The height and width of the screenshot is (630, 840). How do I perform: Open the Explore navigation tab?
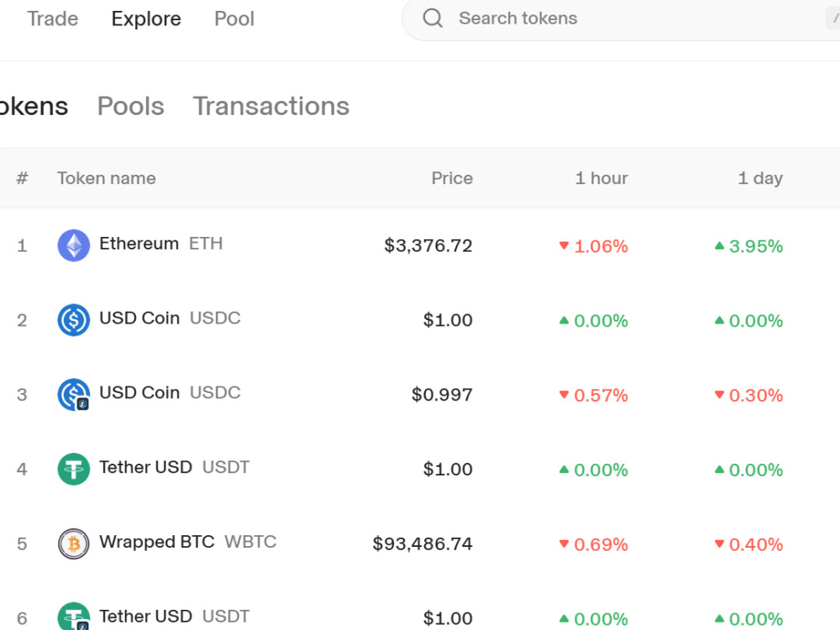pyautogui.click(x=146, y=18)
